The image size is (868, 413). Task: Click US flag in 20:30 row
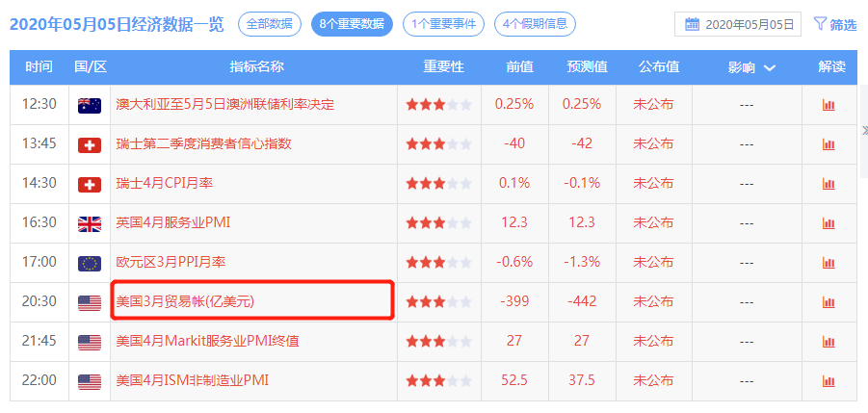[90, 302]
